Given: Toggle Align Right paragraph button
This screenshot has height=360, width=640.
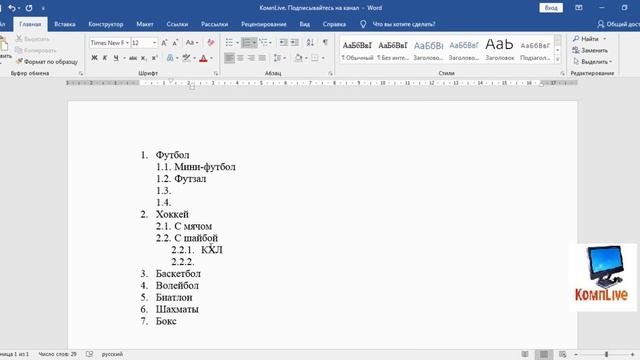Looking at the screenshot, I should coord(251,58).
